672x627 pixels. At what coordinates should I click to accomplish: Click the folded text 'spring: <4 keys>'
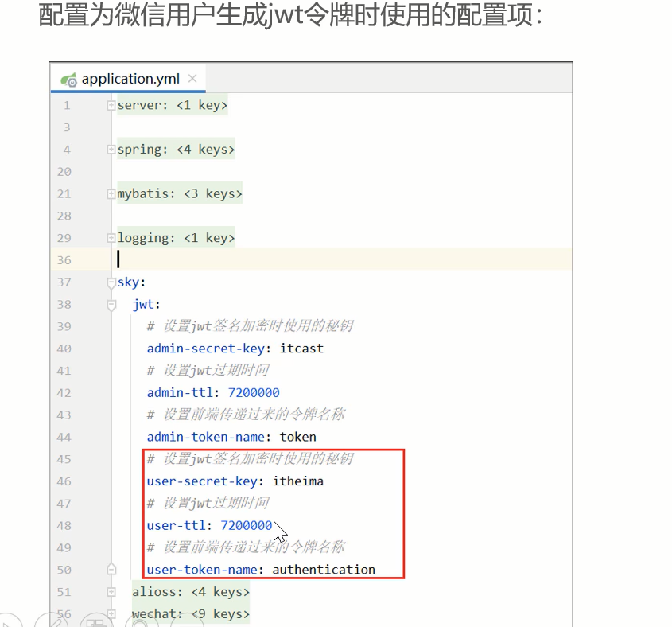pyautogui.click(x=176, y=150)
